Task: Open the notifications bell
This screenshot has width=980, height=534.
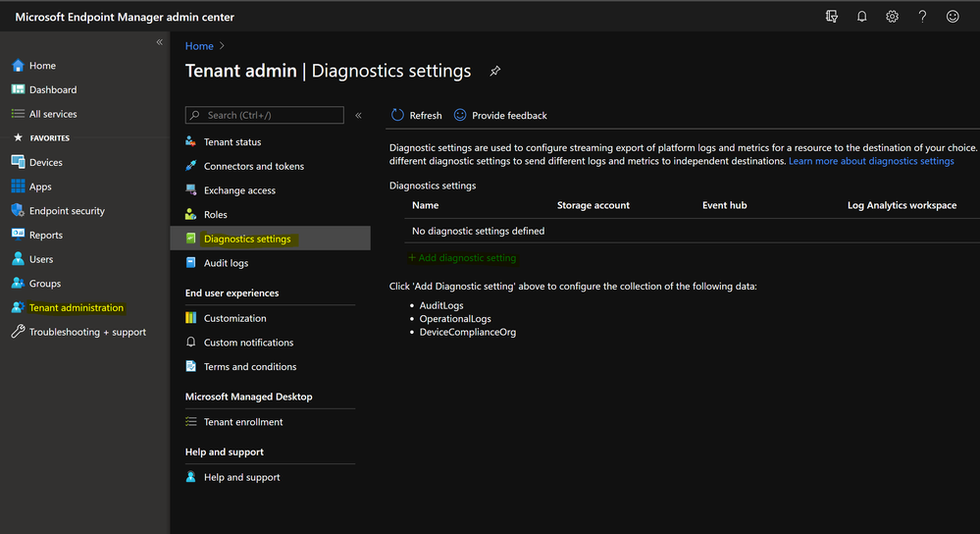Action: (x=862, y=17)
